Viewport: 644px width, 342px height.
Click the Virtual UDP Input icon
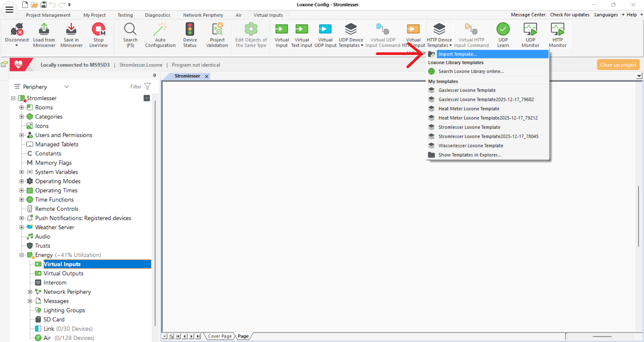tap(325, 35)
